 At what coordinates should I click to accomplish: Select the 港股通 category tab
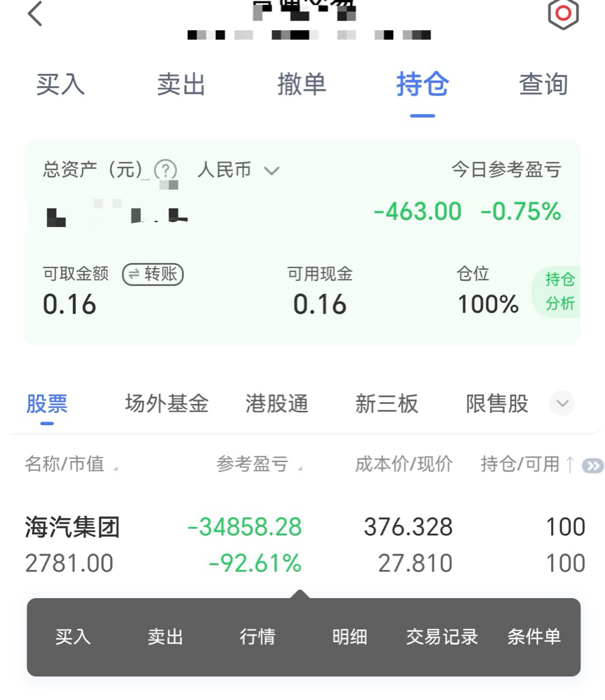(277, 403)
